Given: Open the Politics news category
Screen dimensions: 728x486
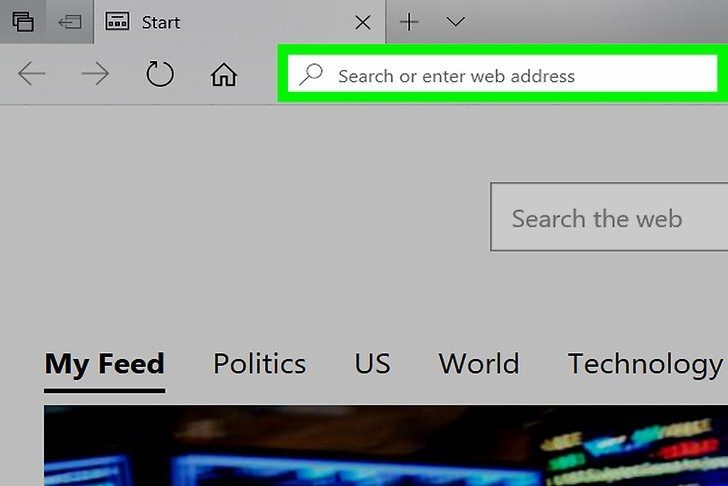Looking at the screenshot, I should 259,363.
